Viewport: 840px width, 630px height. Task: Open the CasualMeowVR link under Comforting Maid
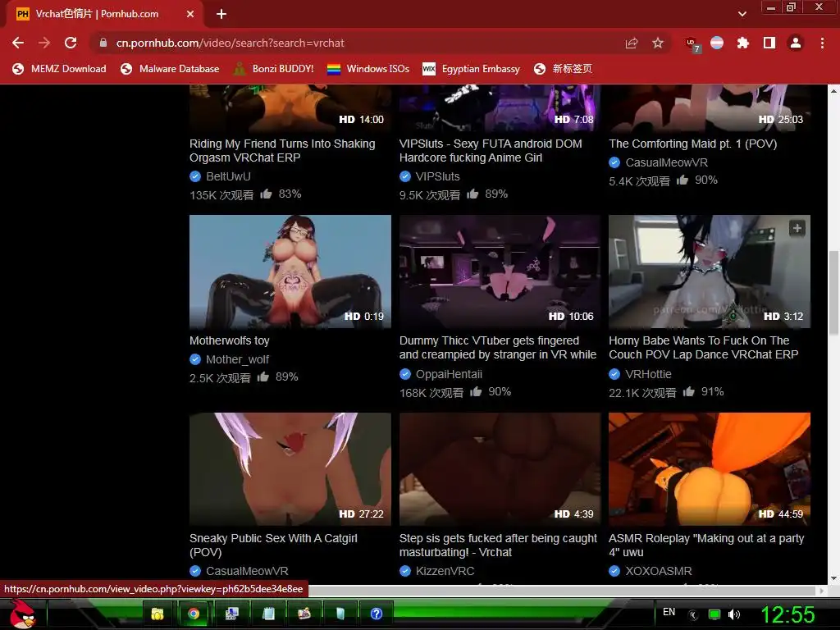click(x=666, y=162)
